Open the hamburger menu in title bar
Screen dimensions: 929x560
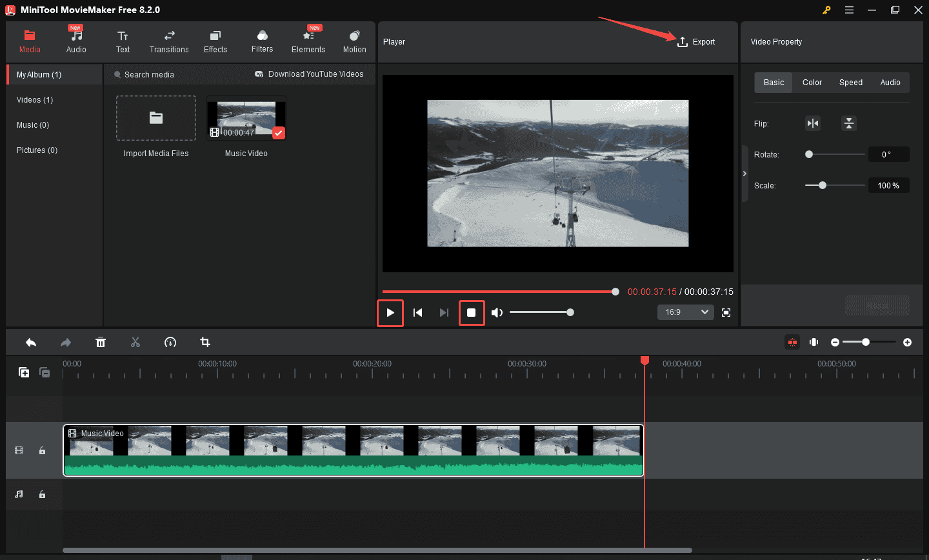pos(849,10)
